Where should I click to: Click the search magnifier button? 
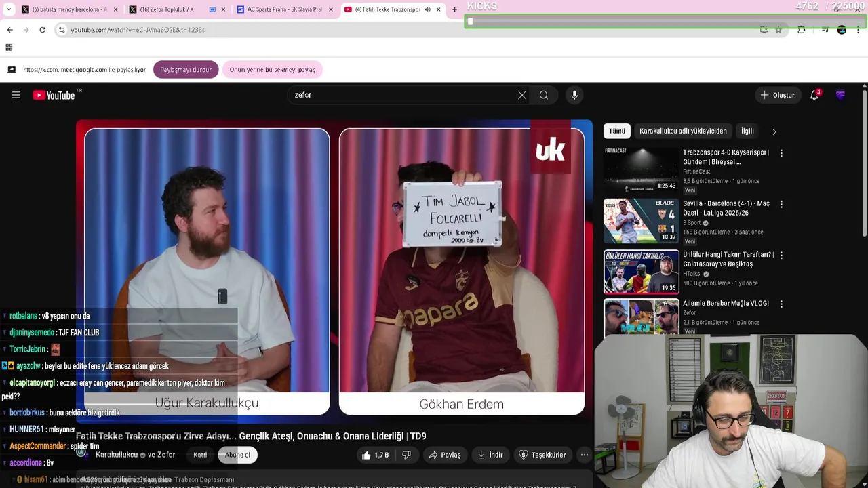[544, 95]
